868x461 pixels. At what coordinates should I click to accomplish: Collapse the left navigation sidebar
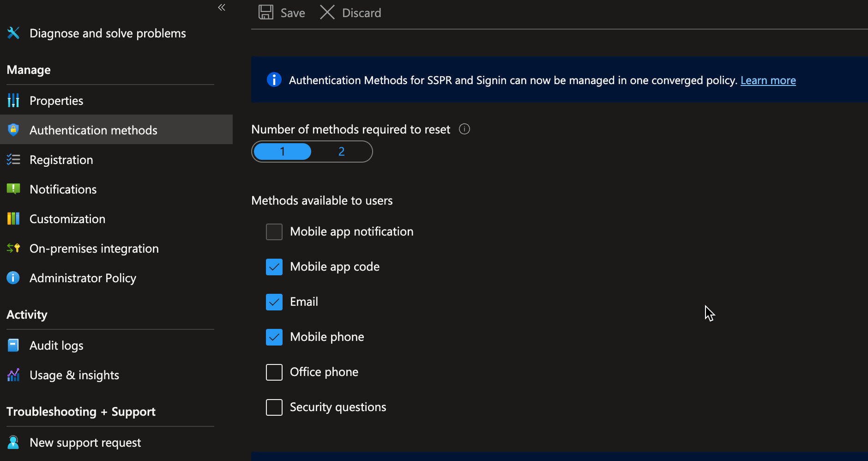click(x=222, y=7)
